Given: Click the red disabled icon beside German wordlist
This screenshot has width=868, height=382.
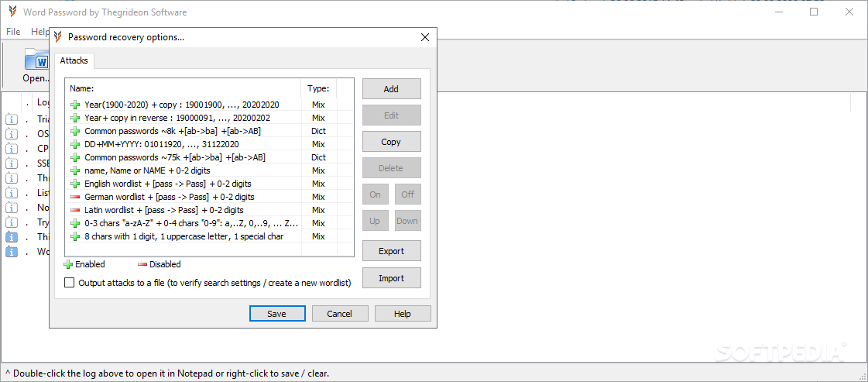Looking at the screenshot, I should (x=75, y=197).
